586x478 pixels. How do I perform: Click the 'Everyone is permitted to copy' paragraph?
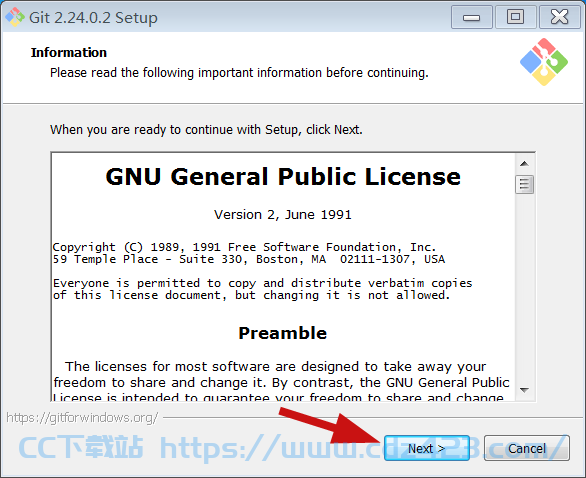262,289
